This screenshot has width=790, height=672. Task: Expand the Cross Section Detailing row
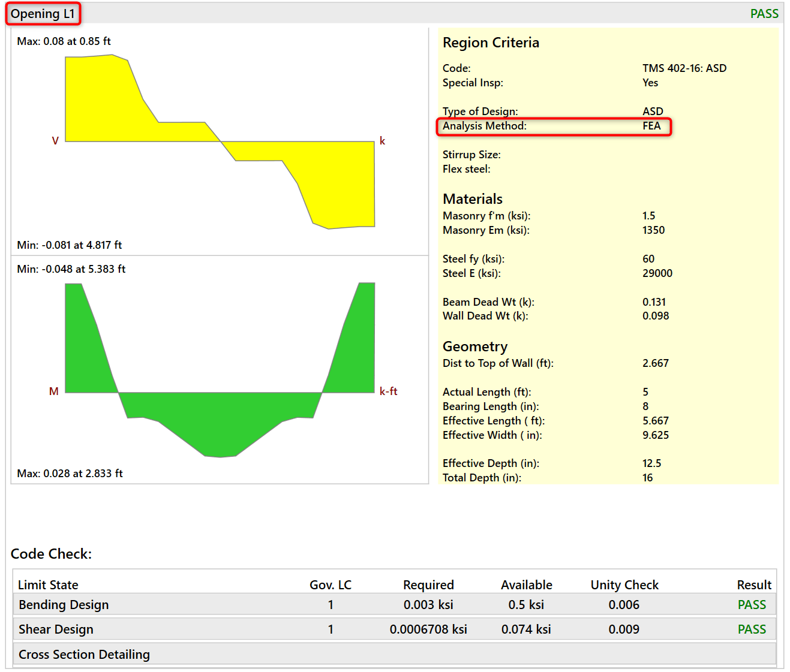click(x=84, y=655)
